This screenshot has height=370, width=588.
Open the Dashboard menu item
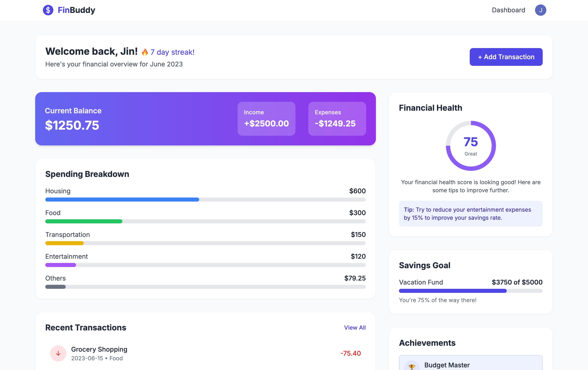coord(508,10)
